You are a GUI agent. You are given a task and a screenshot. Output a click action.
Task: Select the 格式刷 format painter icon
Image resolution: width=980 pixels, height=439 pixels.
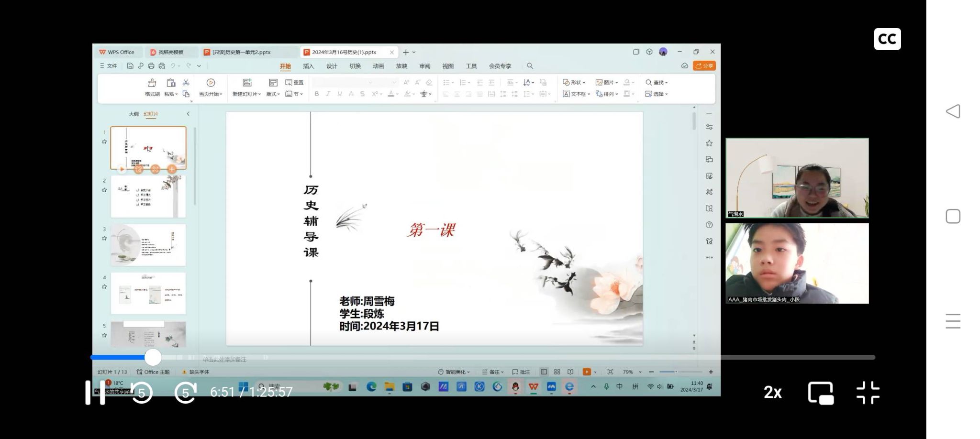point(152,87)
